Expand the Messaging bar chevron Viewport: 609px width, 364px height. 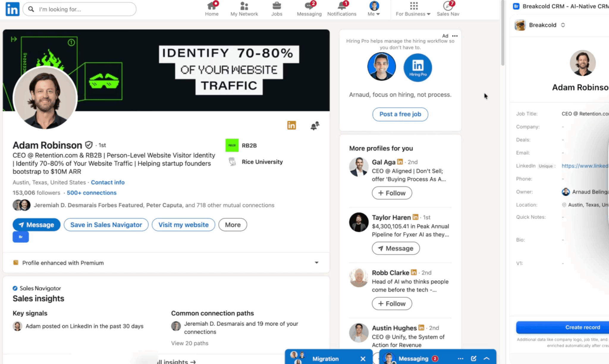coord(486,359)
